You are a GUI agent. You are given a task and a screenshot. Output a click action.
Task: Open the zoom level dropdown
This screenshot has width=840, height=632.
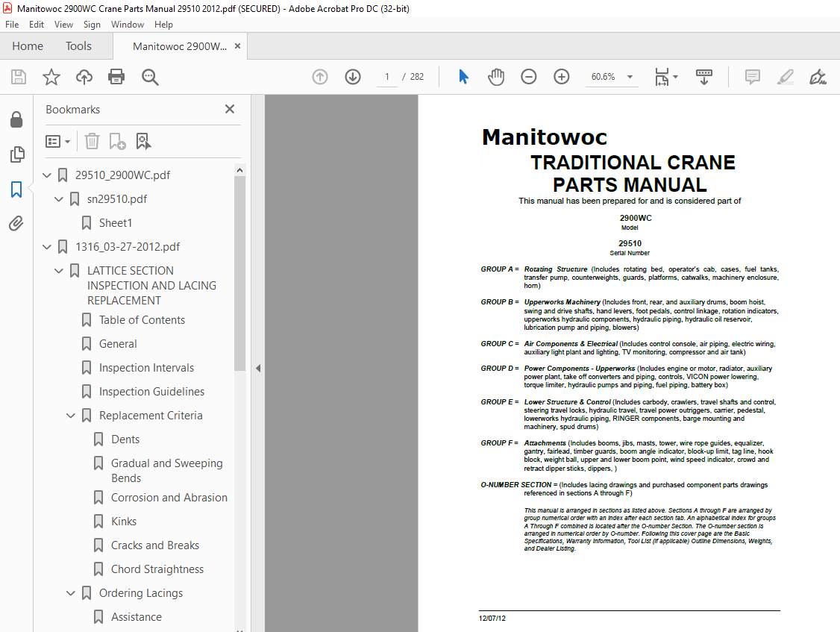point(630,77)
